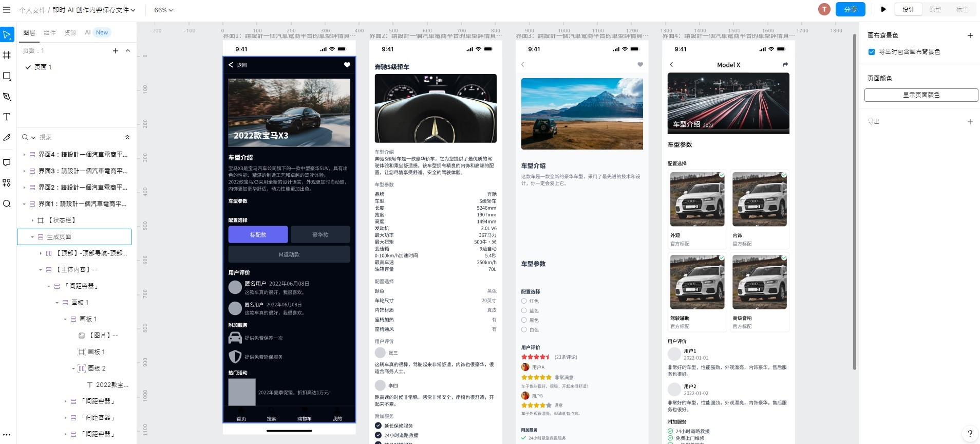
Task: Switch to the 资源 tab
Action: [x=70, y=32]
